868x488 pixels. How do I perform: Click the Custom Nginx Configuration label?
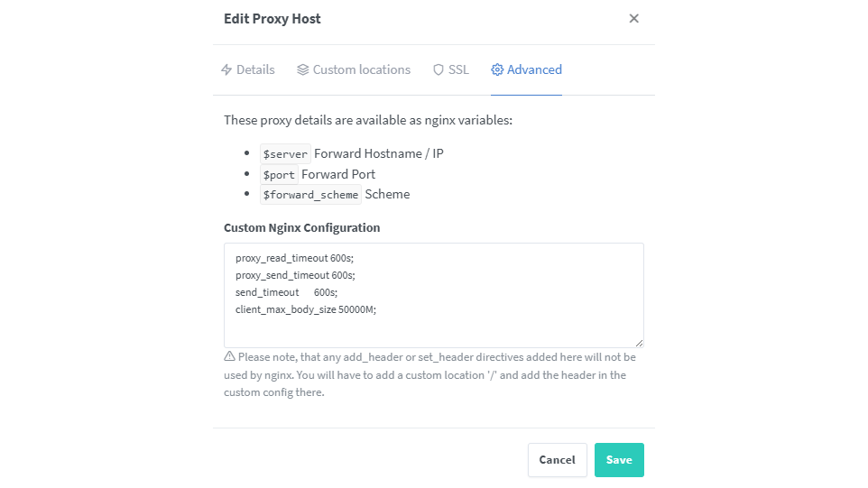pos(301,227)
